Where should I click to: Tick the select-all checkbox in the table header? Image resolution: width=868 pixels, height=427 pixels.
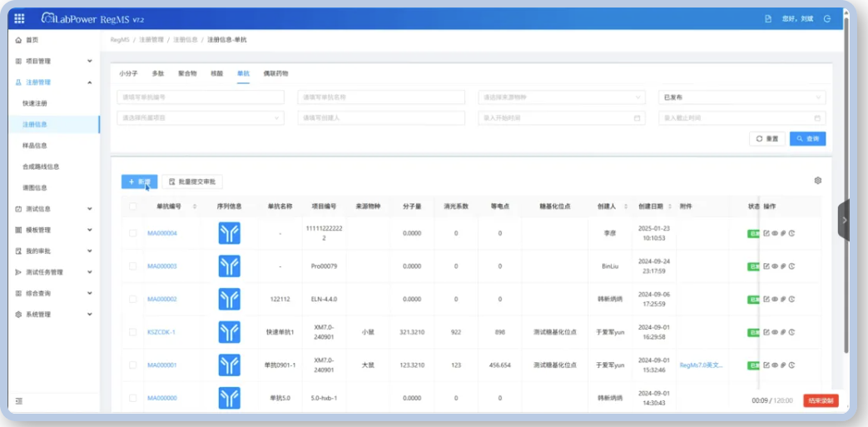coord(133,206)
